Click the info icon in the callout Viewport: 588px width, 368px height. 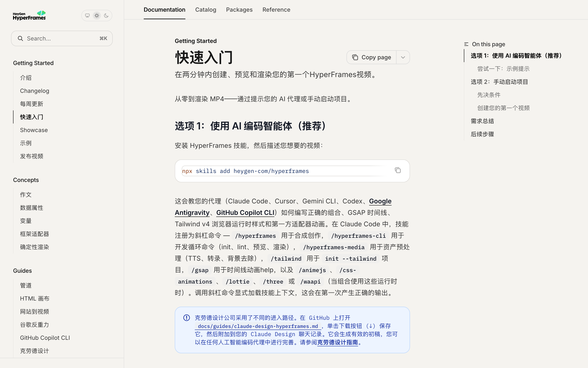[186, 318]
